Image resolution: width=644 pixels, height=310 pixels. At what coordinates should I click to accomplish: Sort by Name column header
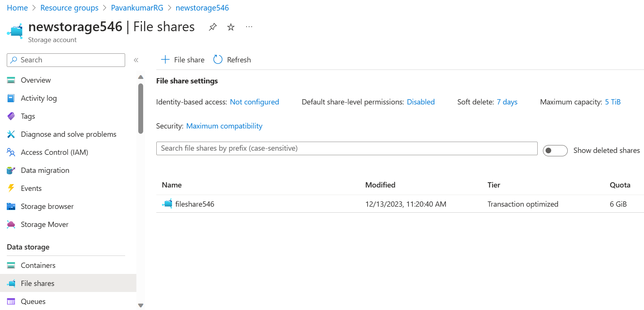pos(172,185)
